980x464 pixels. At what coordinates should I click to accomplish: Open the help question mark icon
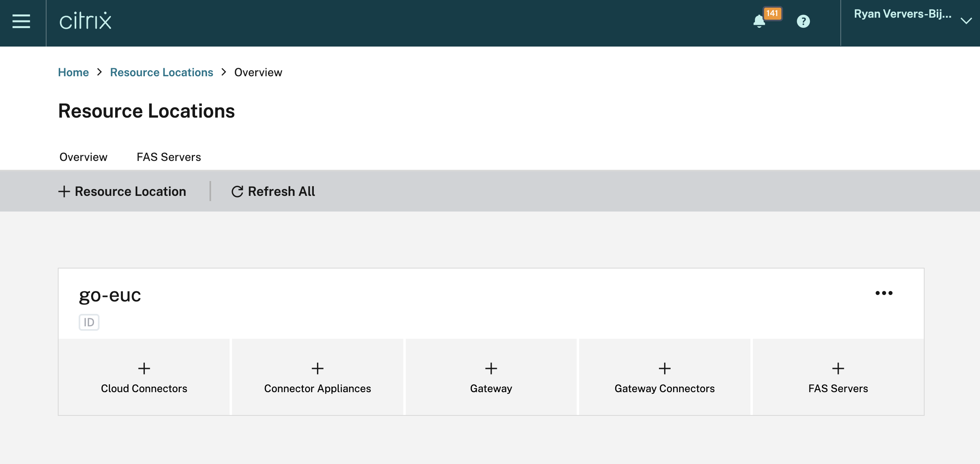coord(803,21)
